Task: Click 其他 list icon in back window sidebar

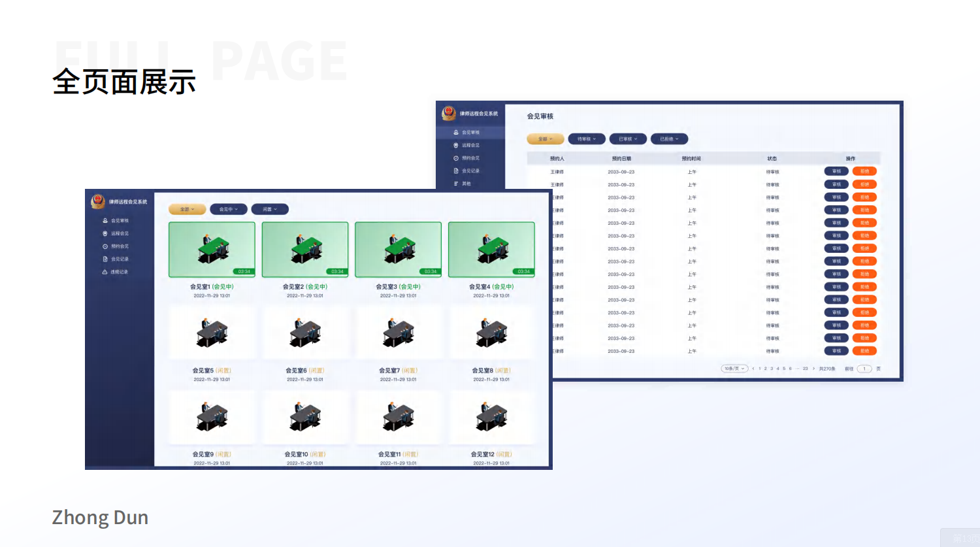Action: (x=456, y=184)
